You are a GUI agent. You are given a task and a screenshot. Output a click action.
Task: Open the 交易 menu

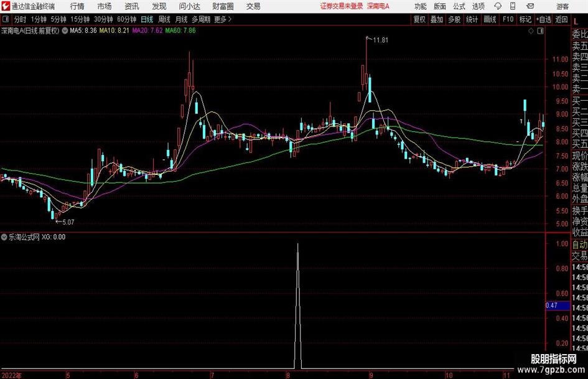pyautogui.click(x=253, y=6)
